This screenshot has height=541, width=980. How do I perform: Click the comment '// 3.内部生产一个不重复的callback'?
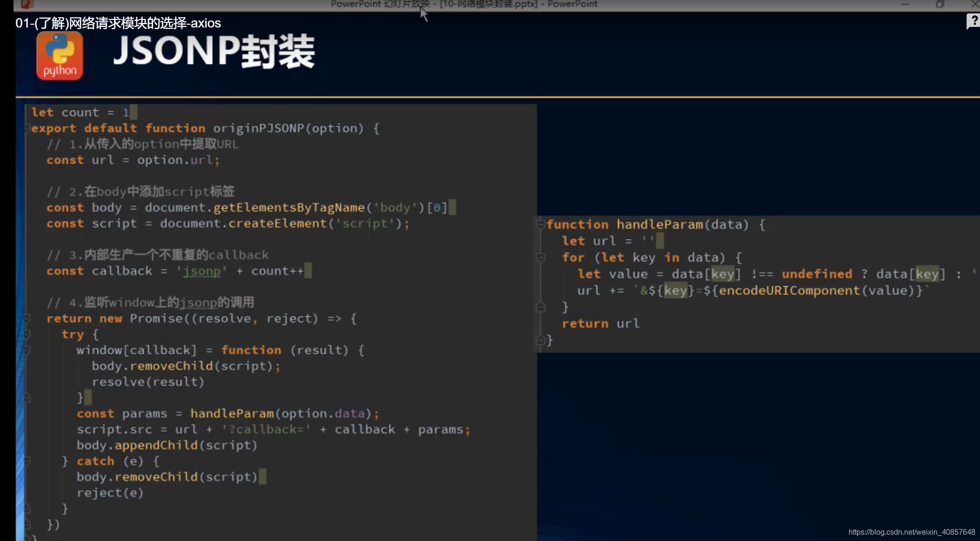tap(158, 255)
